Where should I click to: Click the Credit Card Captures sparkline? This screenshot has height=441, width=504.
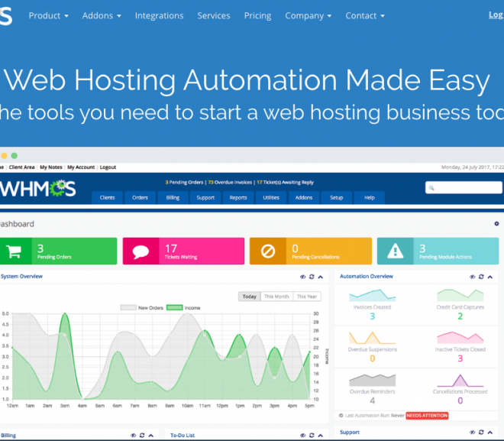tap(460, 295)
